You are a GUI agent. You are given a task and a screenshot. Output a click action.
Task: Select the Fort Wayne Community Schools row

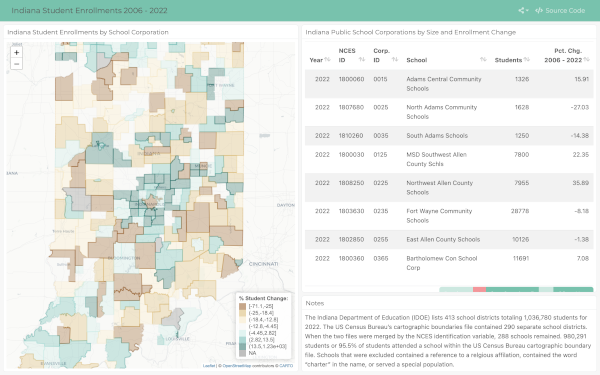click(x=449, y=216)
